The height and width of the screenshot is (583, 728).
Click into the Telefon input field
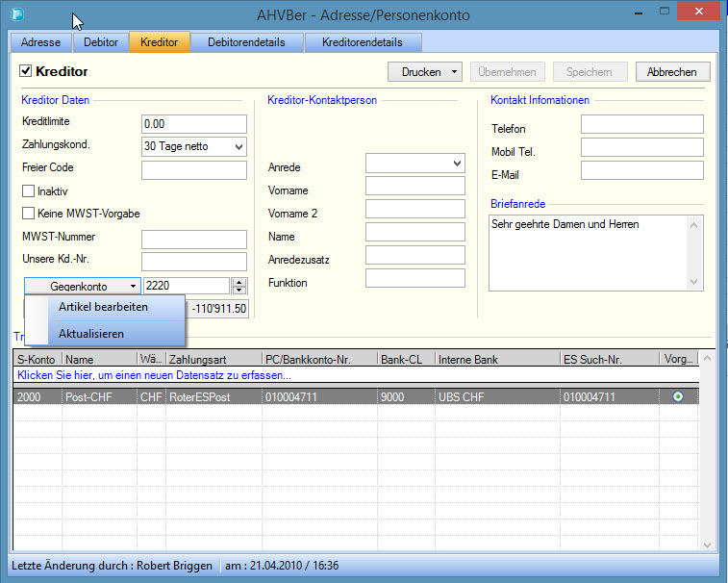[x=641, y=124]
